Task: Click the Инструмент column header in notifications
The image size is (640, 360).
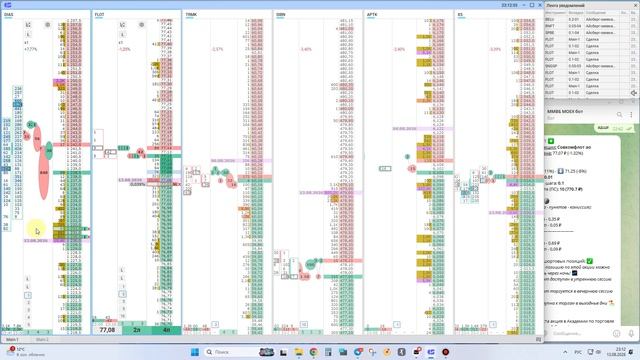Action: [556, 13]
